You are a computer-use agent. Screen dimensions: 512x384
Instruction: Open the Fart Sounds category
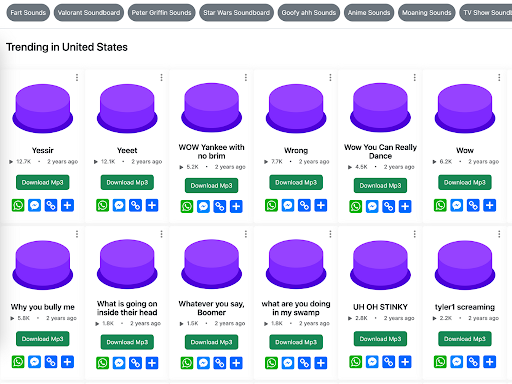click(28, 13)
